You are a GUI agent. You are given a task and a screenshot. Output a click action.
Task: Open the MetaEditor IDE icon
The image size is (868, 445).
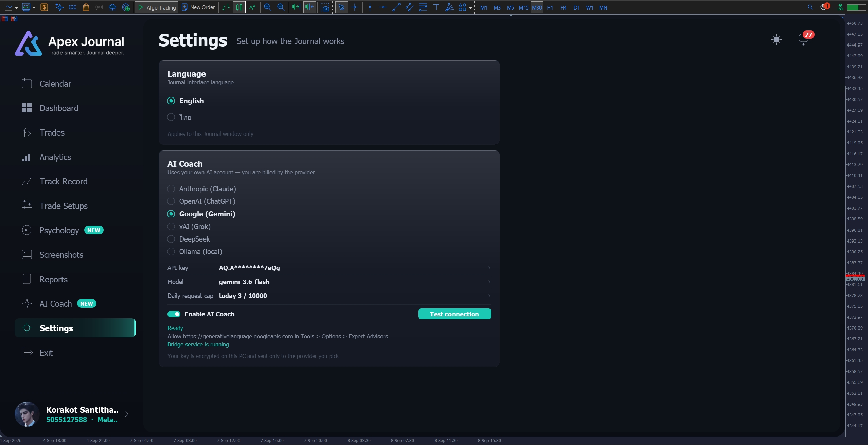point(72,7)
